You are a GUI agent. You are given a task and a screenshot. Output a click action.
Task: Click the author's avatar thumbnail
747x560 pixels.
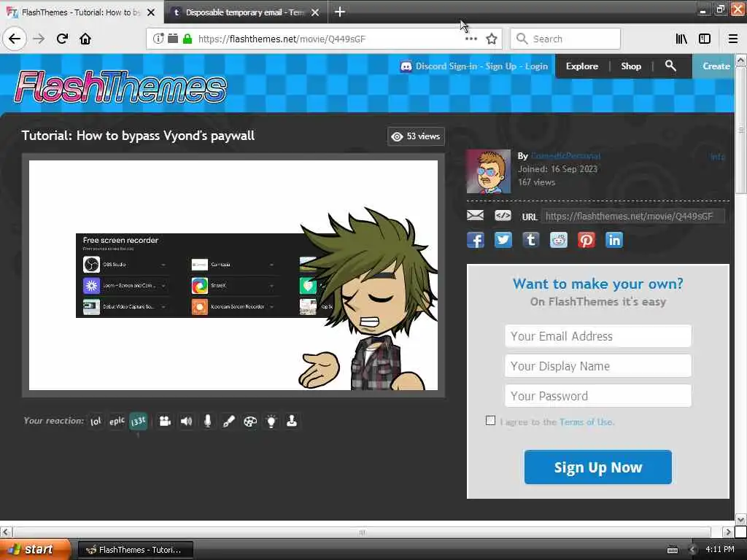[489, 171]
